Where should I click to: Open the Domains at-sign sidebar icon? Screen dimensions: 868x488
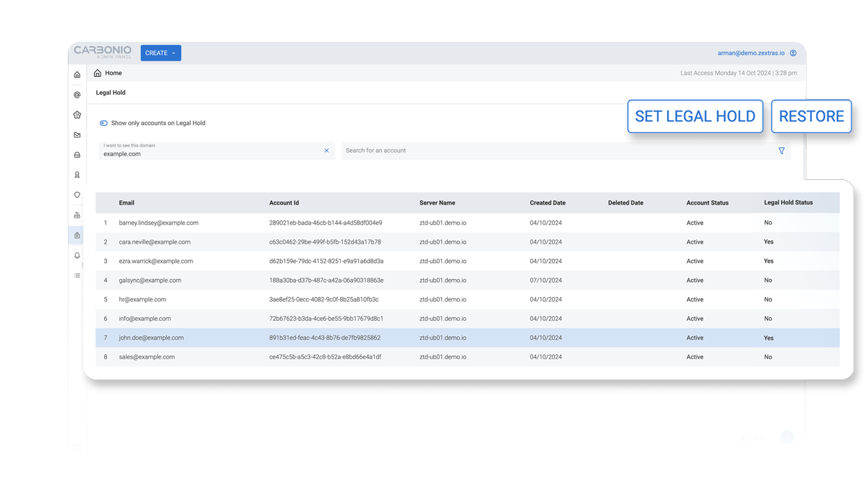[77, 95]
